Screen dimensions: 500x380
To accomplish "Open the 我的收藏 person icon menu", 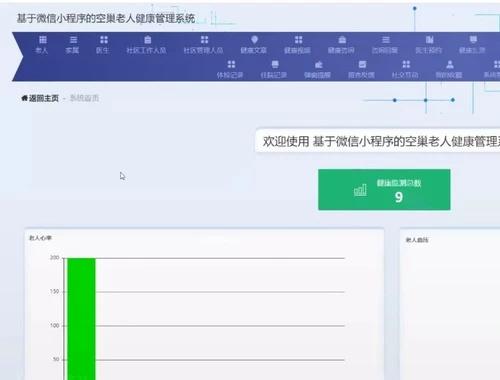I will (450, 64).
